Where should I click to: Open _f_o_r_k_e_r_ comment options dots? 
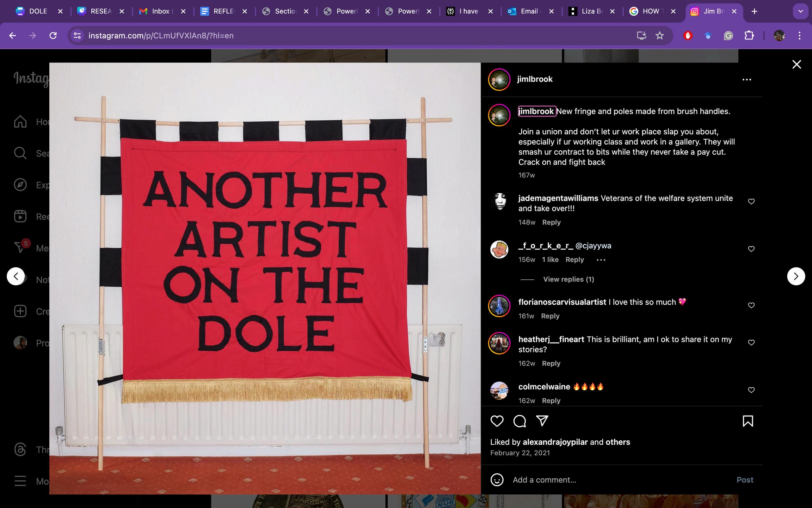click(x=601, y=260)
